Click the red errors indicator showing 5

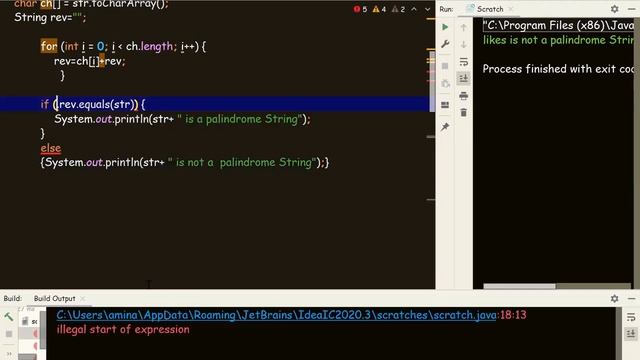coord(360,9)
